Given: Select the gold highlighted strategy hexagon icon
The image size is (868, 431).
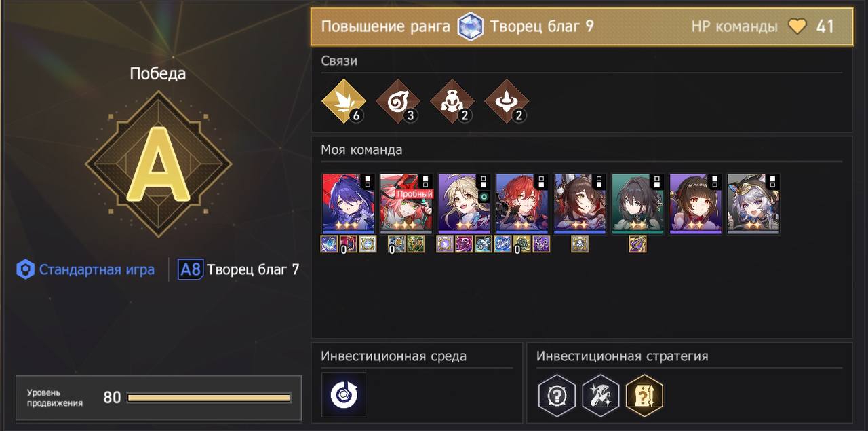Looking at the screenshot, I should point(644,395).
